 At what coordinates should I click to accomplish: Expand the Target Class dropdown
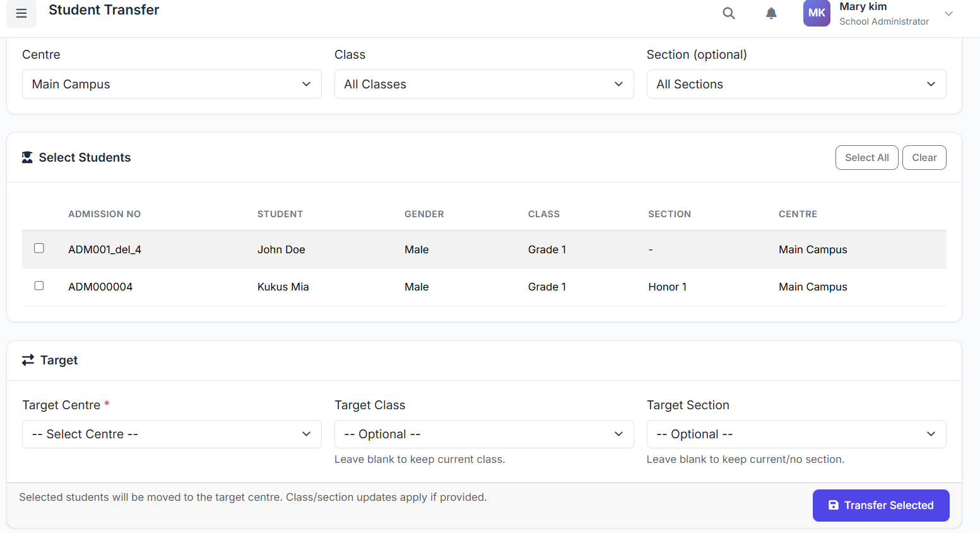[483, 434]
